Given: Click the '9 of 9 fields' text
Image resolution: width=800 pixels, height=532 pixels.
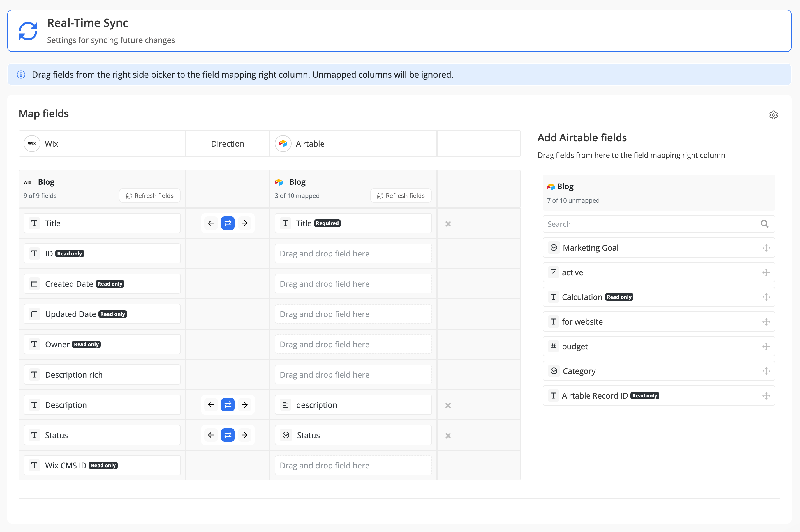Looking at the screenshot, I should tap(40, 196).
